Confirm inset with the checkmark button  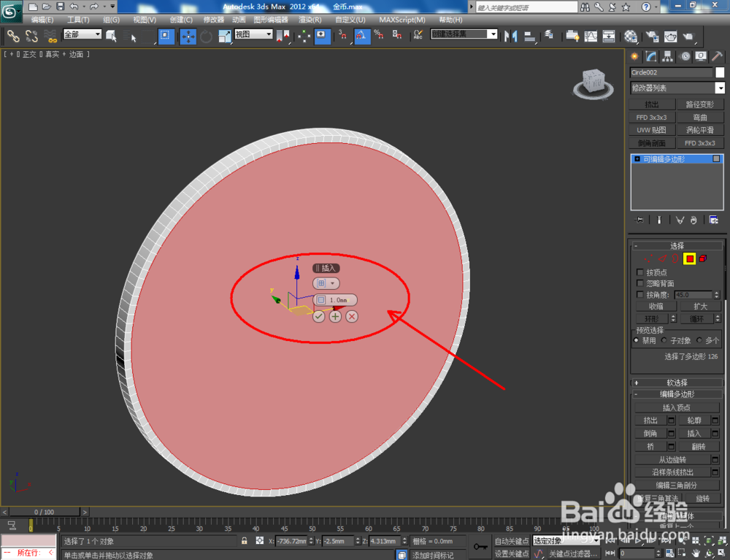point(318,317)
